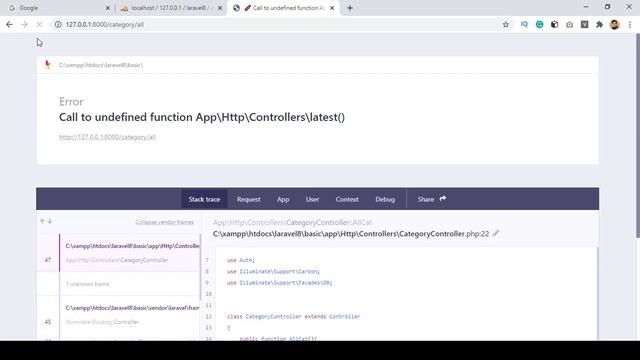Click the CategoryController.php:22 file path
The height and width of the screenshot is (360, 640).
point(351,234)
